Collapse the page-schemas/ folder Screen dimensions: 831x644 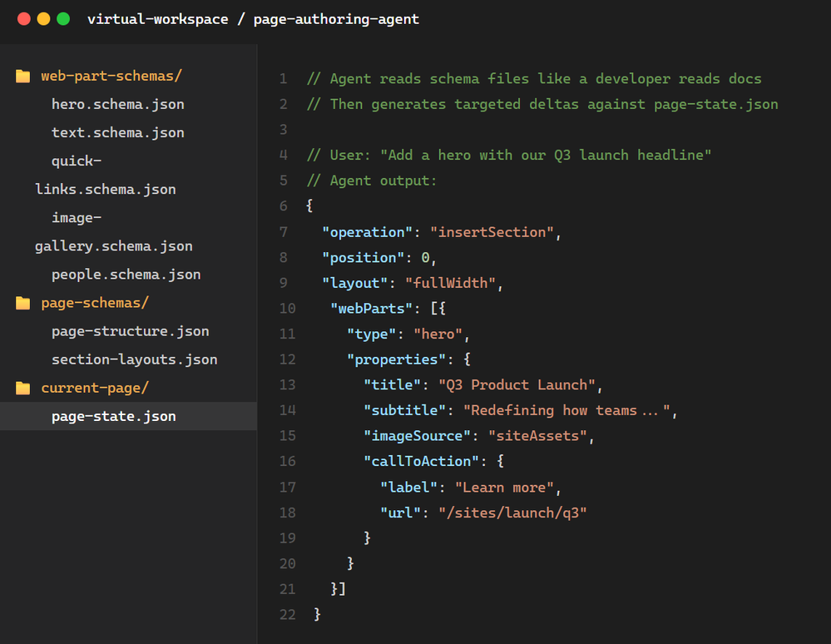[94, 303]
